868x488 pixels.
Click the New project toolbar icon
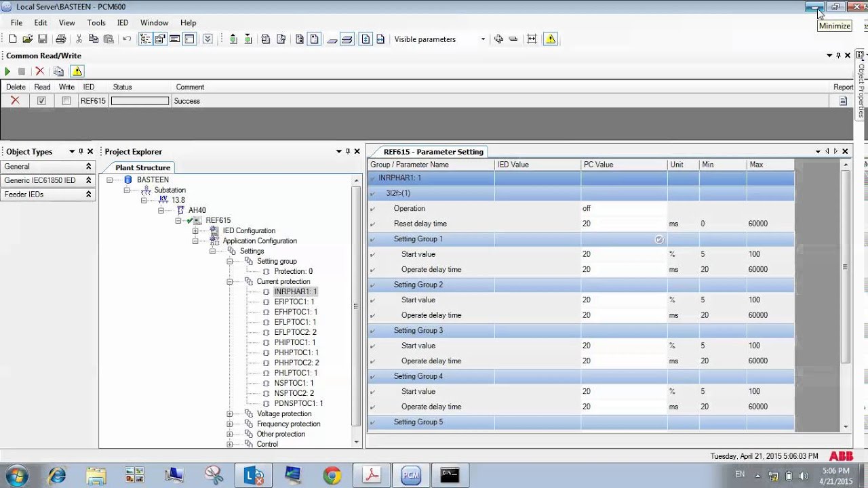click(x=13, y=39)
